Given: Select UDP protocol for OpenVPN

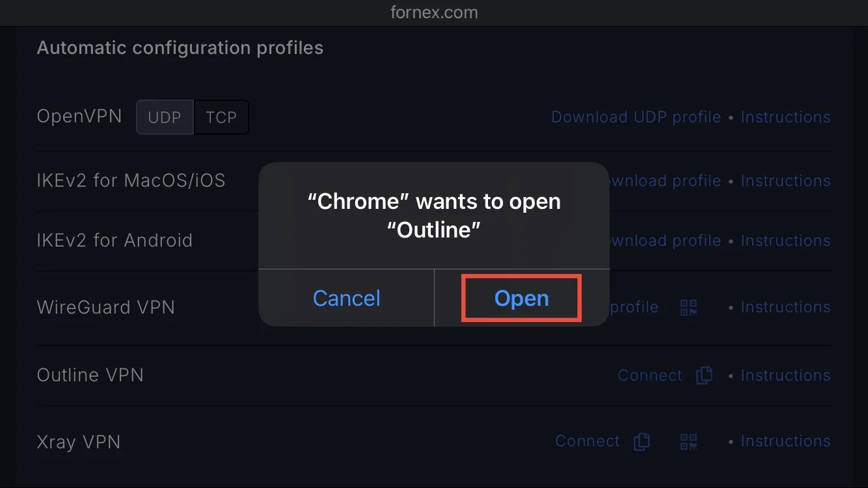Looking at the screenshot, I should (165, 117).
